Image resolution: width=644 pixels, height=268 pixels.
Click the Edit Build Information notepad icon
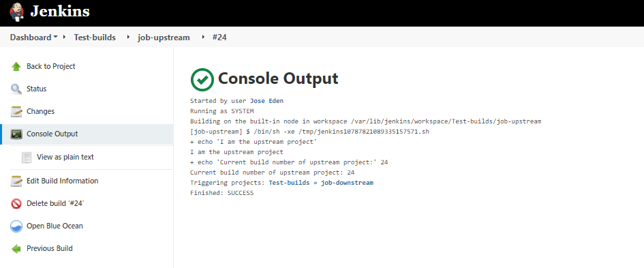click(16, 181)
